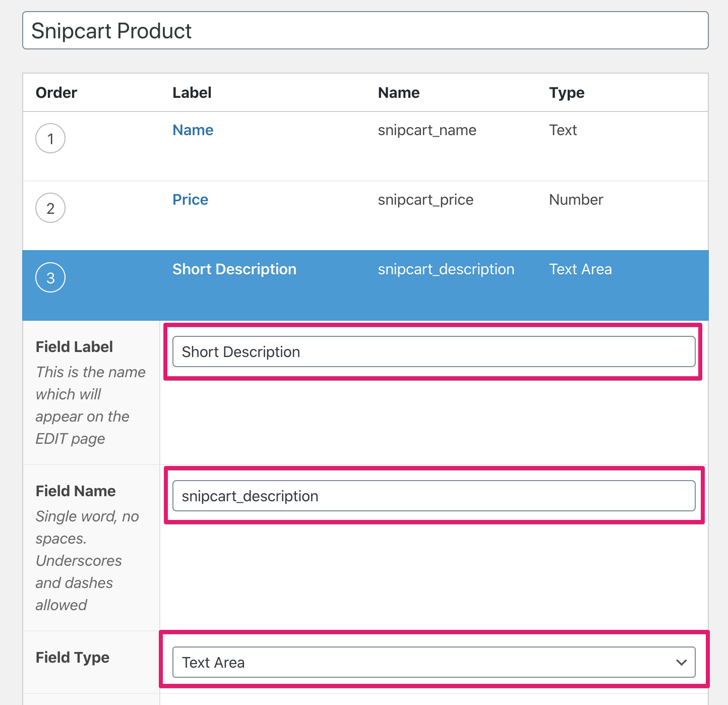This screenshot has height=705, width=728.
Task: Click the Text Area type cell in highlighted row
Action: (x=581, y=269)
